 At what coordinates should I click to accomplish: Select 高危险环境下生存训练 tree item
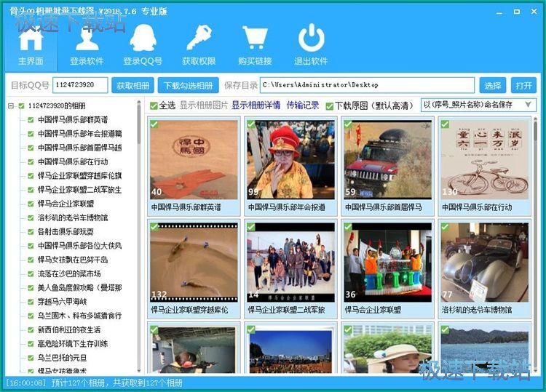73,344
